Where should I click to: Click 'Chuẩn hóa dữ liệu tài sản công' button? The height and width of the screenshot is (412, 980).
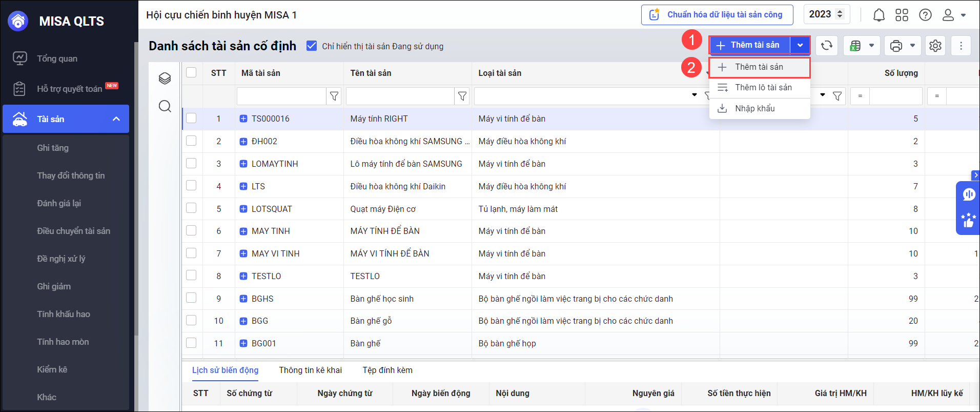point(717,15)
